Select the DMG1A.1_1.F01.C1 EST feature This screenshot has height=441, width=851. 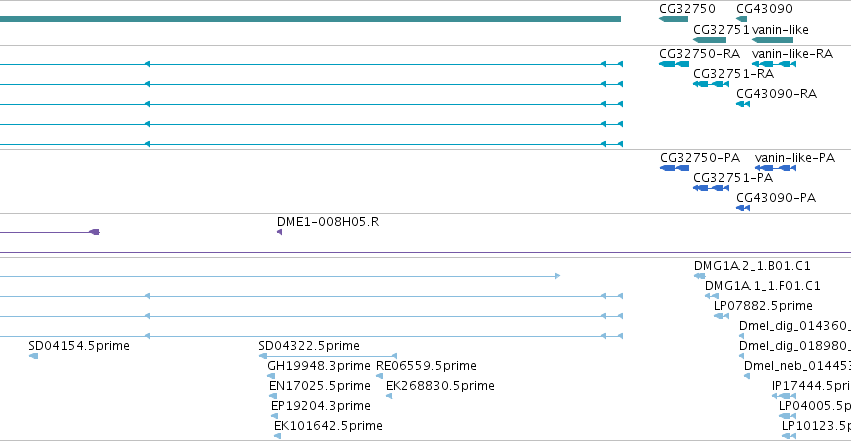tap(712, 296)
